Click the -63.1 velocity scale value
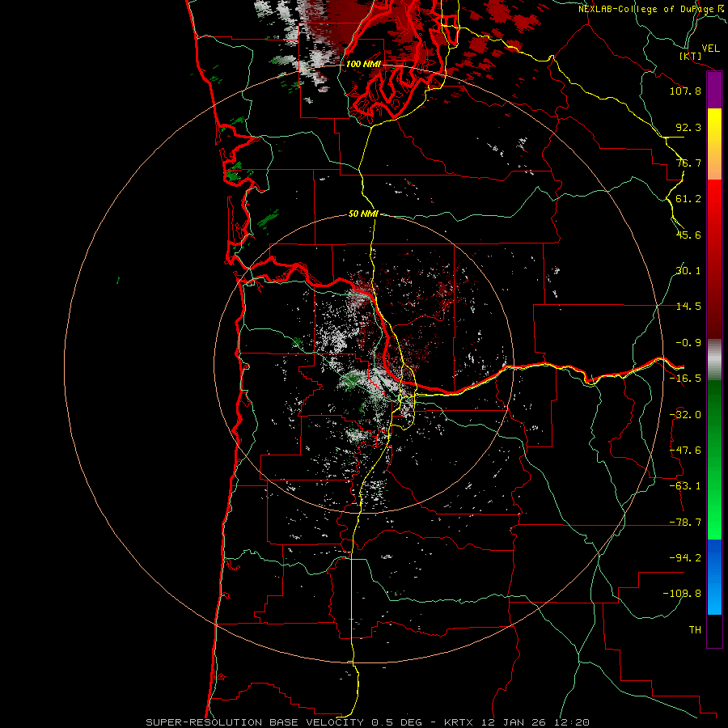This screenshot has width=728, height=728. (685, 486)
